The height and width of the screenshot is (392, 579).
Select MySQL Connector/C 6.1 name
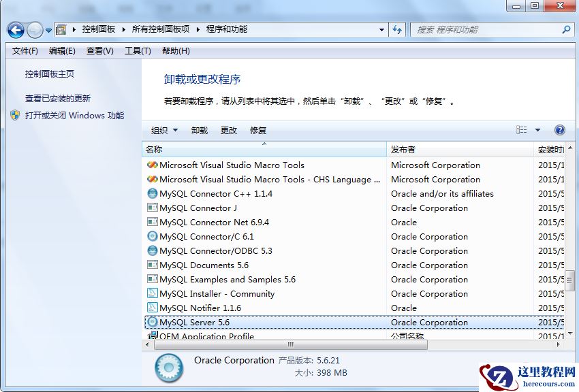tap(207, 236)
